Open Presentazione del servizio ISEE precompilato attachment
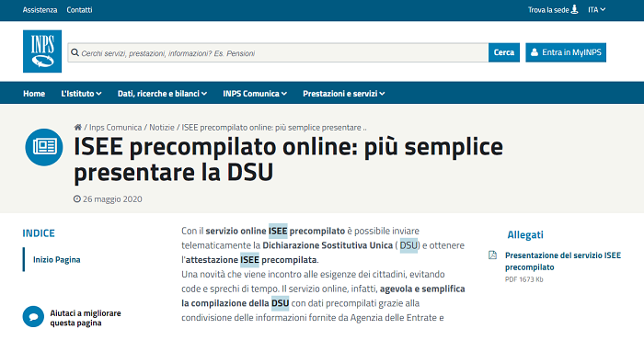 point(563,261)
